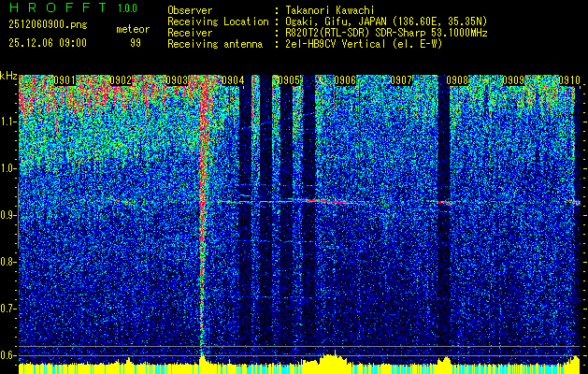The image size is (588, 374).
Task: Select the file name 2512060900.png
Action: point(48,25)
